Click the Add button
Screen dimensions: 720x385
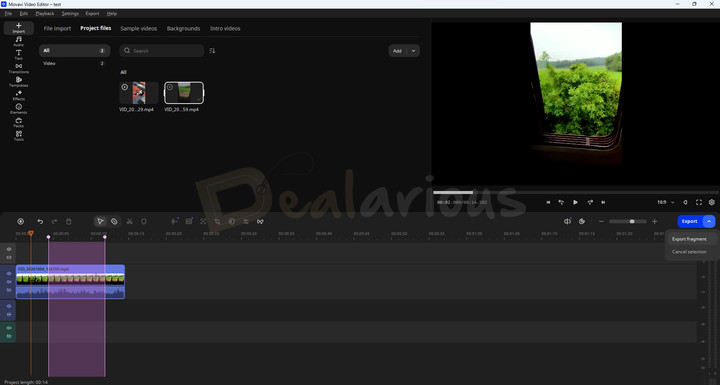click(x=398, y=51)
